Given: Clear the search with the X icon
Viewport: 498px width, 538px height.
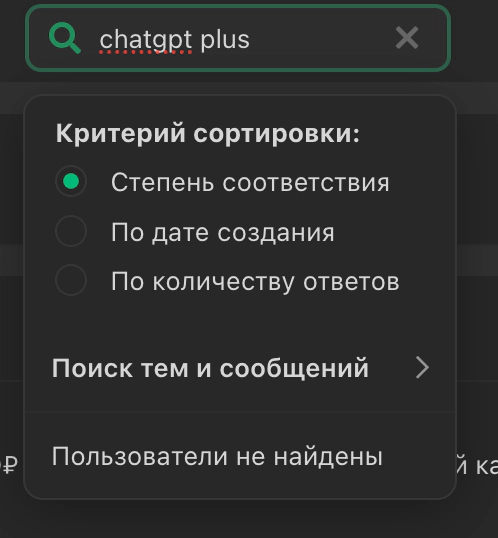Looking at the screenshot, I should coord(407,38).
